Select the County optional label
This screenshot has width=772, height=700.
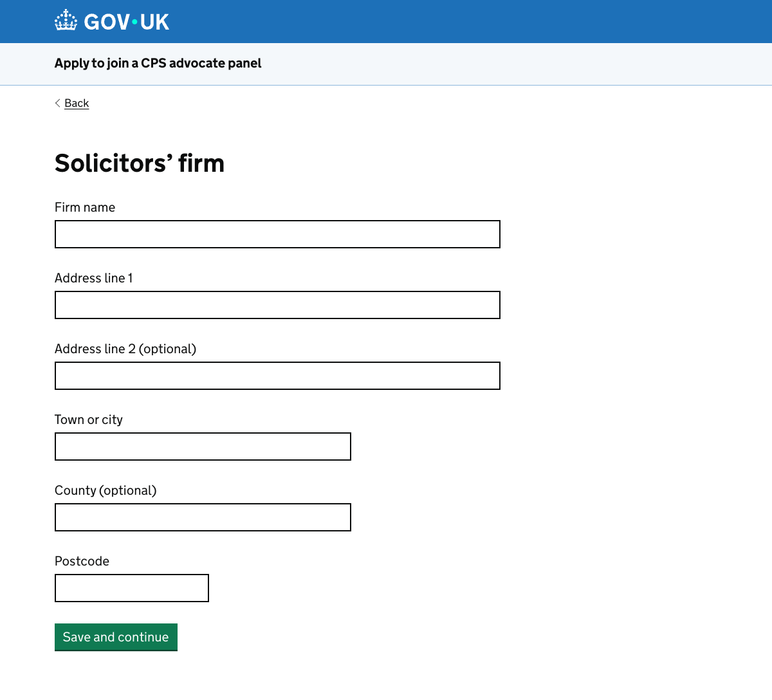pyautogui.click(x=106, y=490)
